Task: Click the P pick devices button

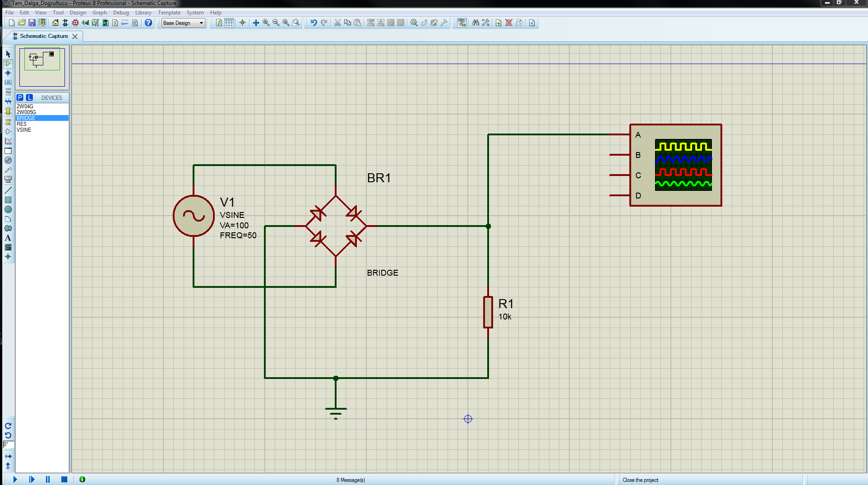Action: [x=20, y=97]
